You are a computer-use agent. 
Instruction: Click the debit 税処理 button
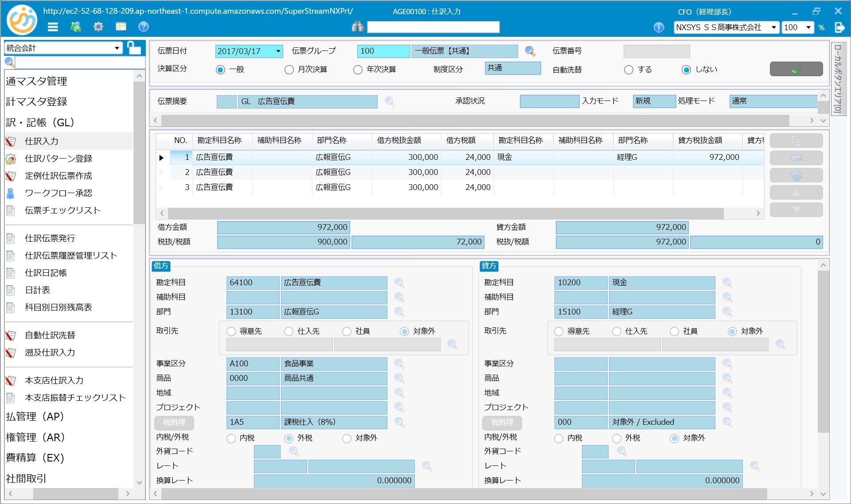[174, 423]
